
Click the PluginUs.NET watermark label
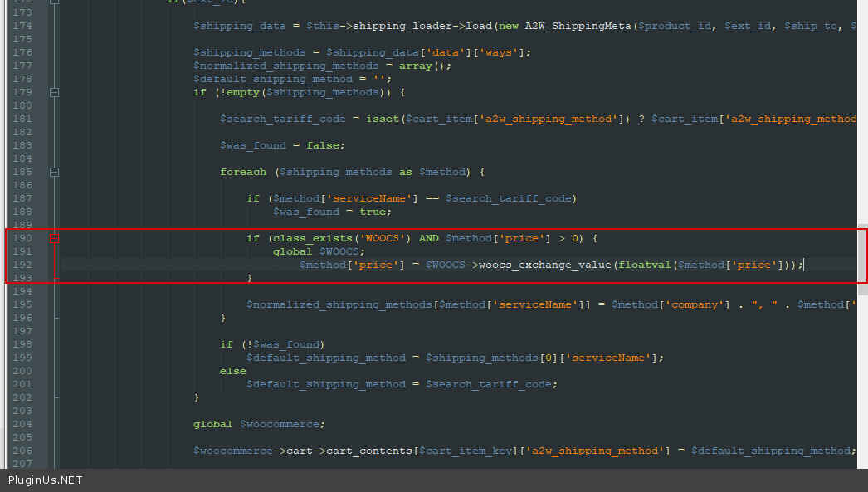coord(46,480)
